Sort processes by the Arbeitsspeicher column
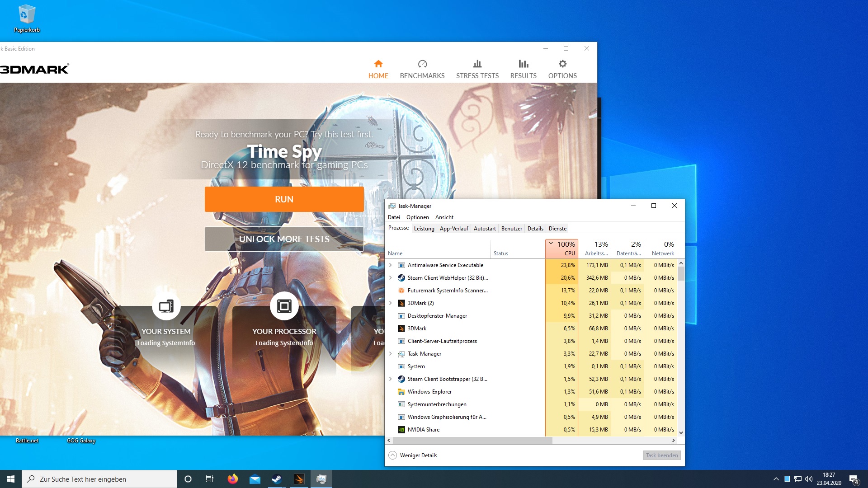868x488 pixels. click(x=594, y=249)
